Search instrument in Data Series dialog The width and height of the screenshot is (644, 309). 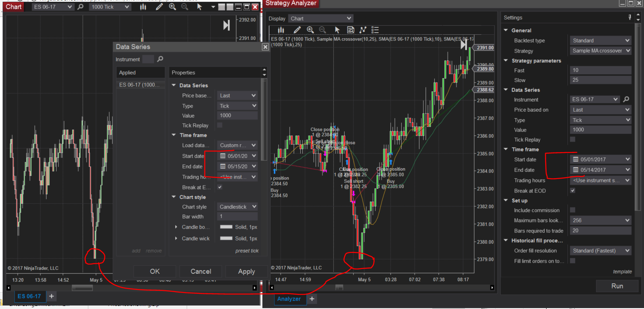click(x=160, y=59)
